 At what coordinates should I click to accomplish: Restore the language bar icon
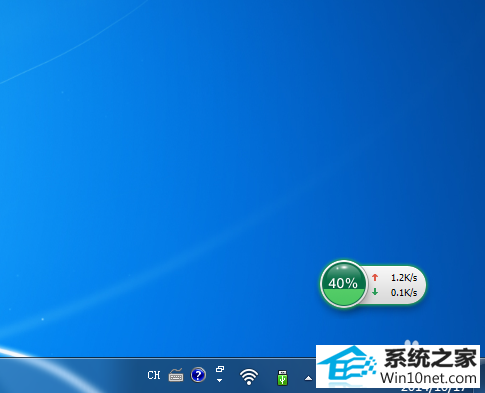[x=220, y=369]
